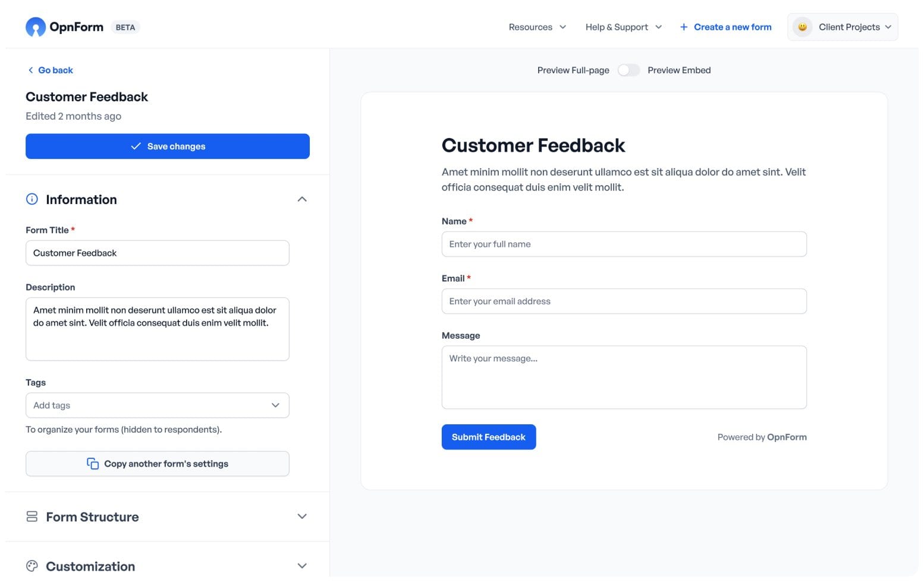924x582 pixels.
Task: Click the OpnForm logo icon
Action: tap(35, 27)
